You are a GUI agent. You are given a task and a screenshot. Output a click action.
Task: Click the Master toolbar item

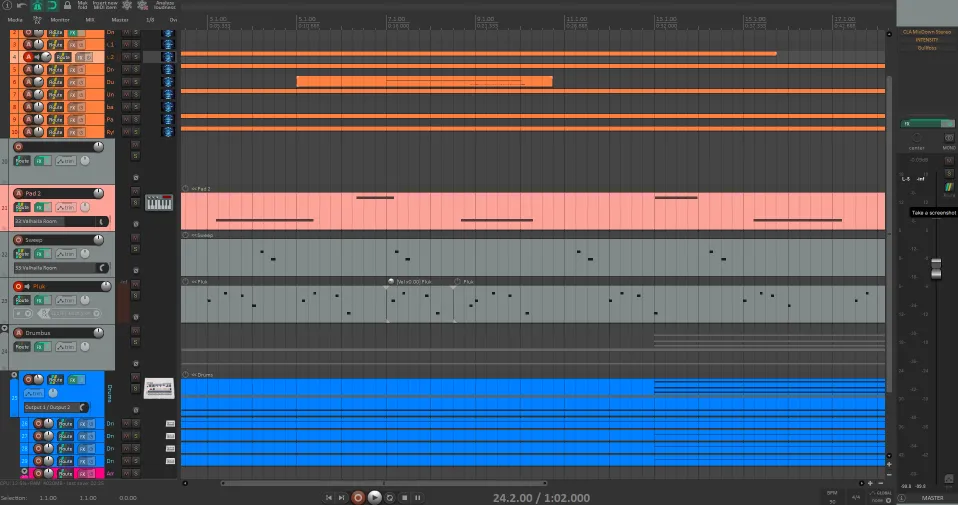[120, 20]
